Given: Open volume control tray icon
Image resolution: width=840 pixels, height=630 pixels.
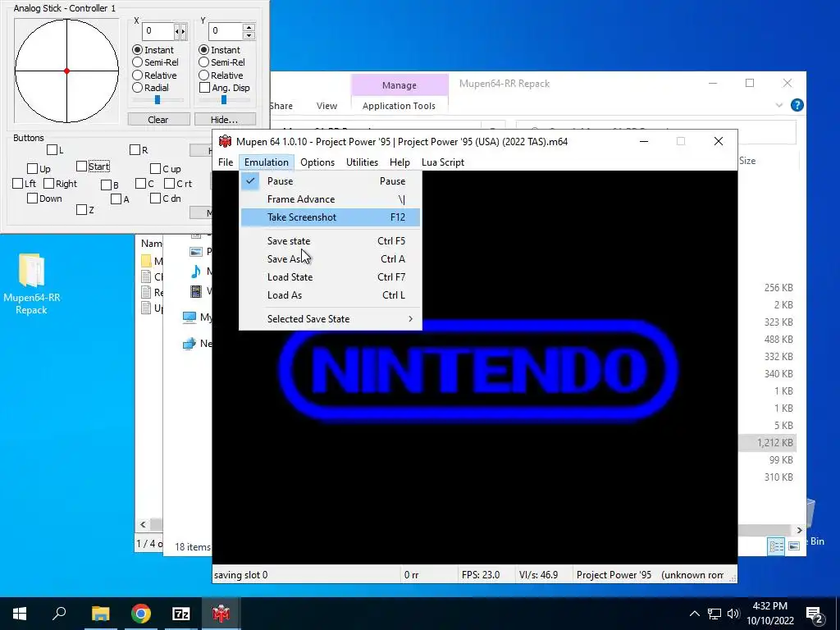Looking at the screenshot, I should coord(733,614).
